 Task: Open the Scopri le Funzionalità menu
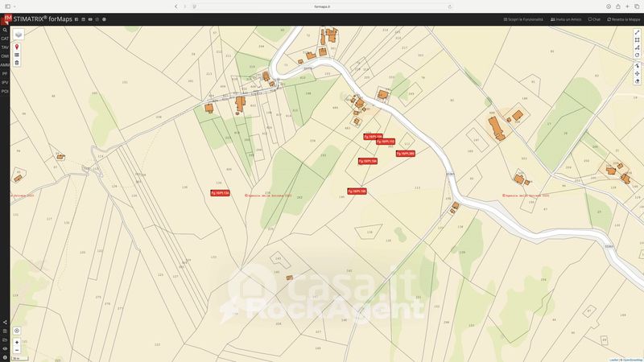(x=524, y=19)
